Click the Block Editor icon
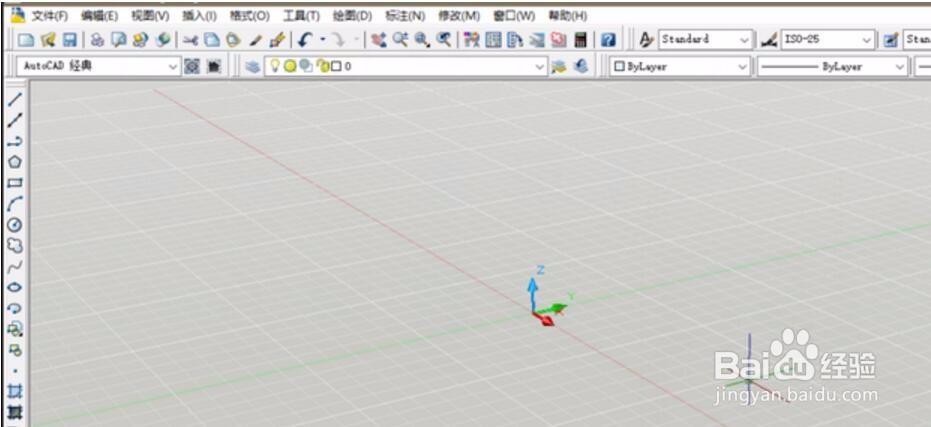Viewport: 931px width, 427px height. (x=277, y=40)
